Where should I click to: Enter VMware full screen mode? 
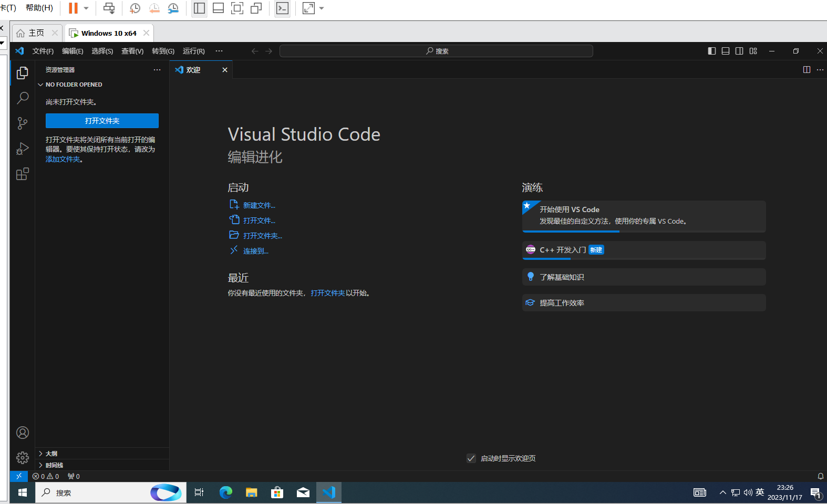(x=237, y=8)
